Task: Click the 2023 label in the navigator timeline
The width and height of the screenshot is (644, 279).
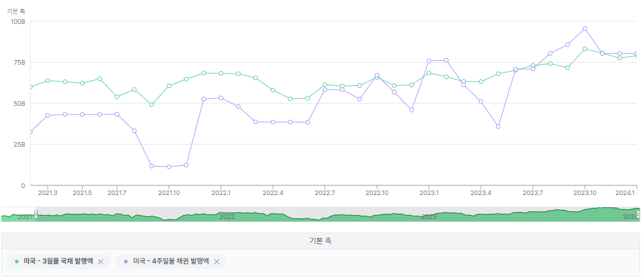Action: coord(428,217)
